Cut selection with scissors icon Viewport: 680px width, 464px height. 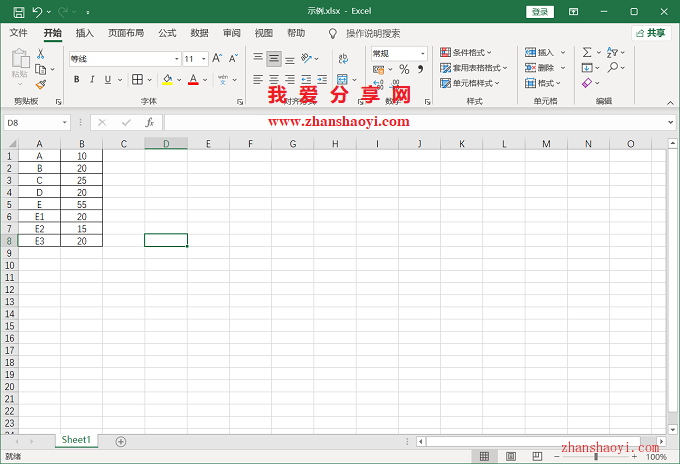40,54
